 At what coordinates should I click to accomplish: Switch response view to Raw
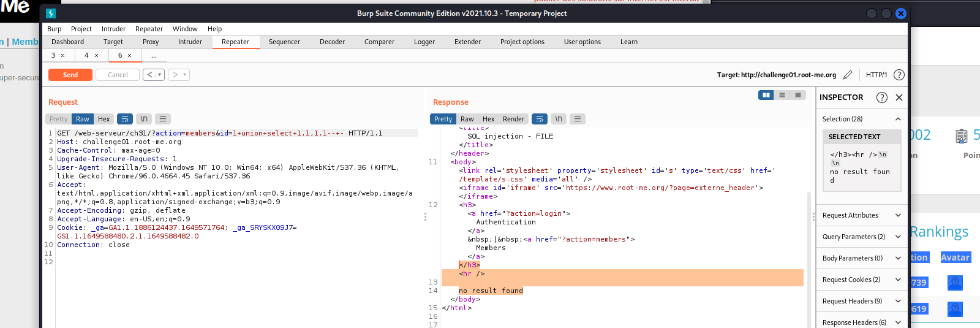click(x=467, y=119)
